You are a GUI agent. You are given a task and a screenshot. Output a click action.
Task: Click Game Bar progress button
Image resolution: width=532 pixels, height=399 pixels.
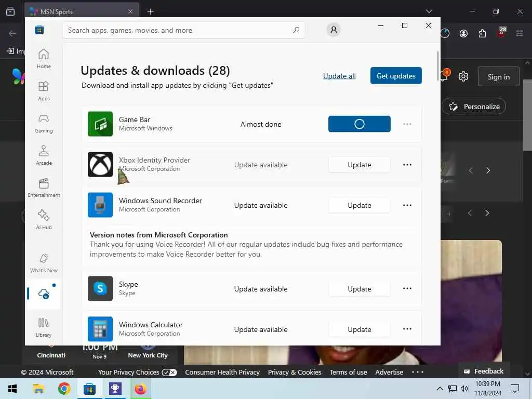pos(360,124)
